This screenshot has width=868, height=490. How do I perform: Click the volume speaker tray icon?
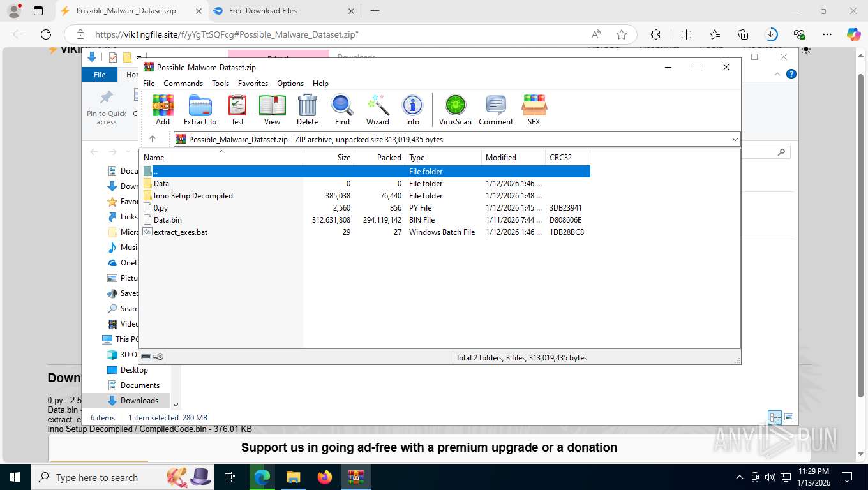[770, 477]
